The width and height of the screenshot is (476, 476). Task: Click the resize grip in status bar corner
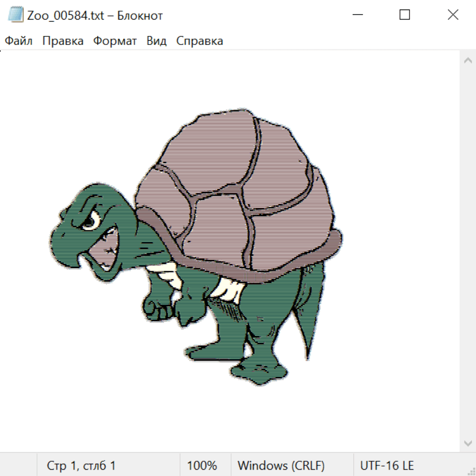(x=471, y=471)
